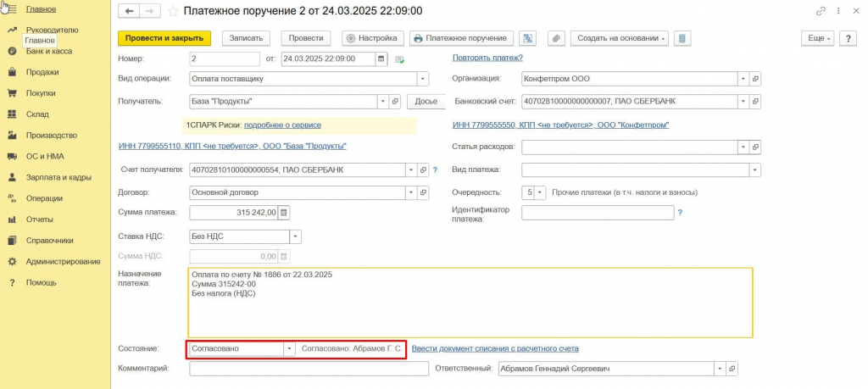Click Ввести документ списания с расчетного счета link
Screen dimensions: 868x389
point(495,348)
